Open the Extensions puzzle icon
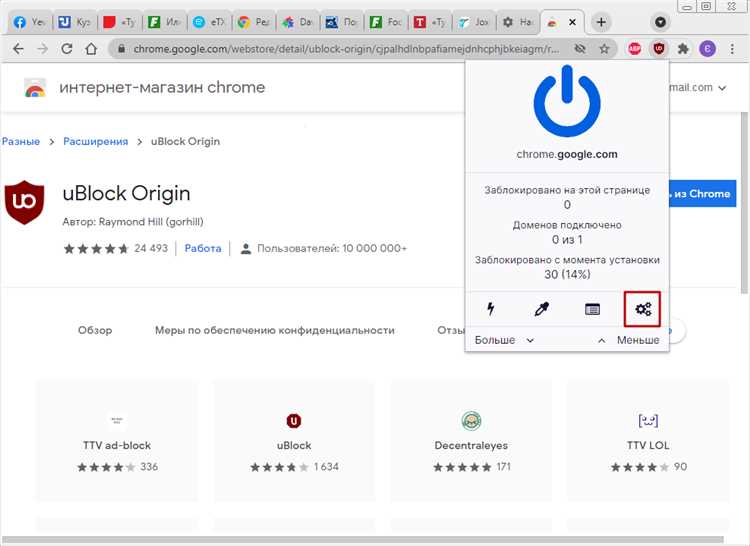Screen dimensions: 750x546 tap(683, 48)
